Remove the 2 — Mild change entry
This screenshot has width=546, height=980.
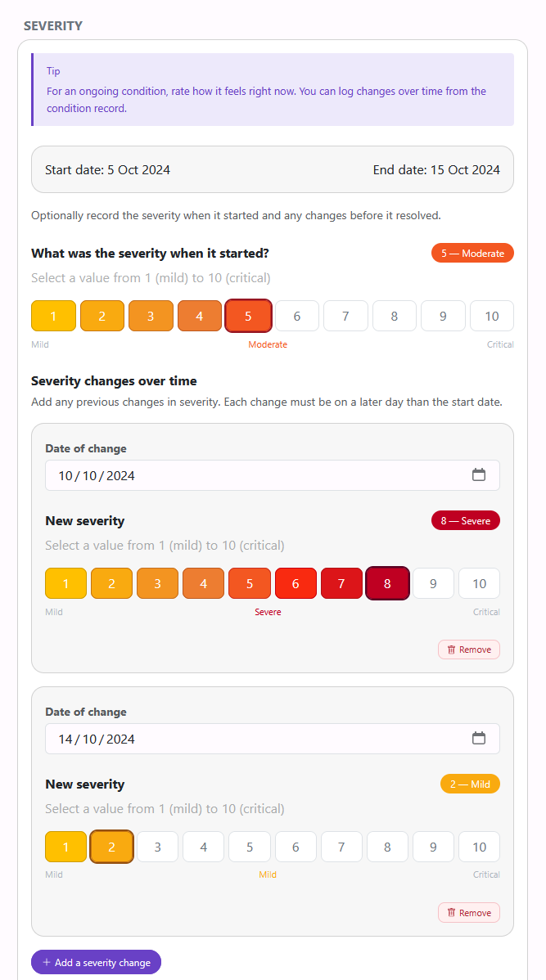pos(469,912)
